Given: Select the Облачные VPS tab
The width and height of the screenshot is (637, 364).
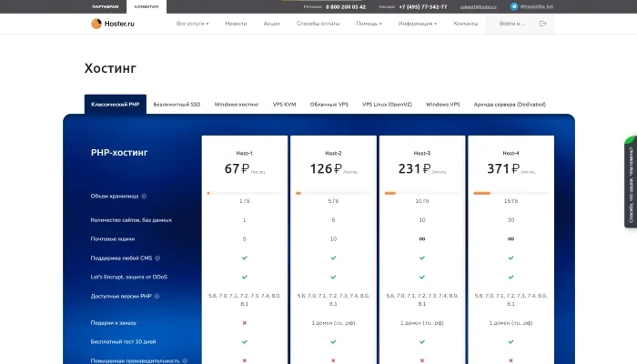Looking at the screenshot, I should pyautogui.click(x=329, y=105).
